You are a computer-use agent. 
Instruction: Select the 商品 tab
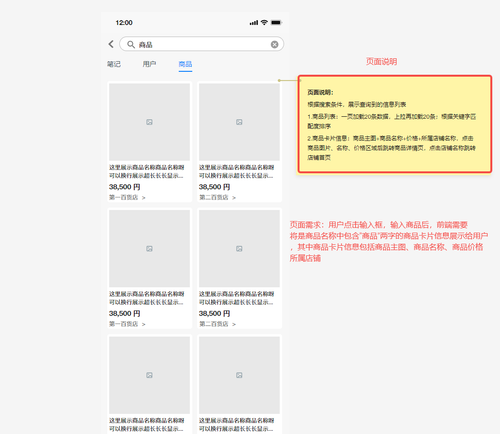185,64
